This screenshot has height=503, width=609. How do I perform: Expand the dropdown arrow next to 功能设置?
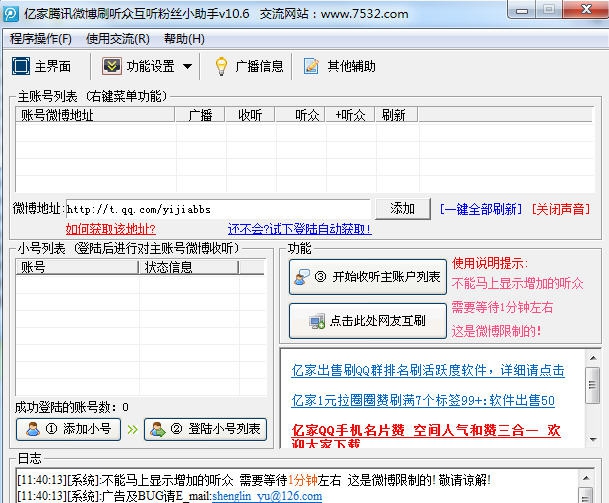click(188, 67)
